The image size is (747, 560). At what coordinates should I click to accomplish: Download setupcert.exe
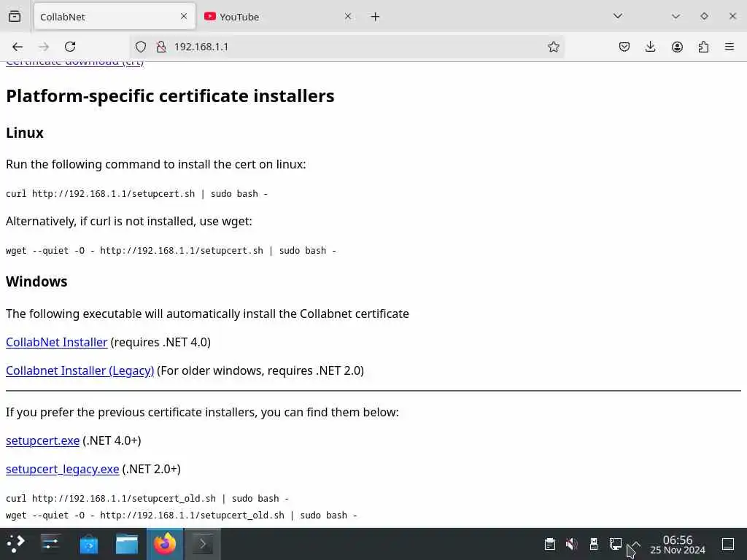tap(42, 440)
